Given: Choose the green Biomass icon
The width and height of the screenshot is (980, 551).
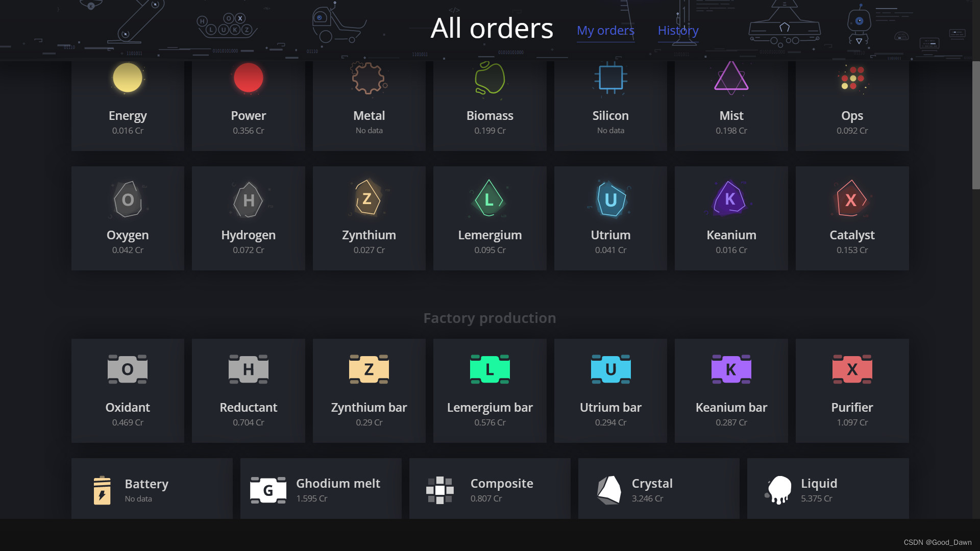Looking at the screenshot, I should point(490,78).
